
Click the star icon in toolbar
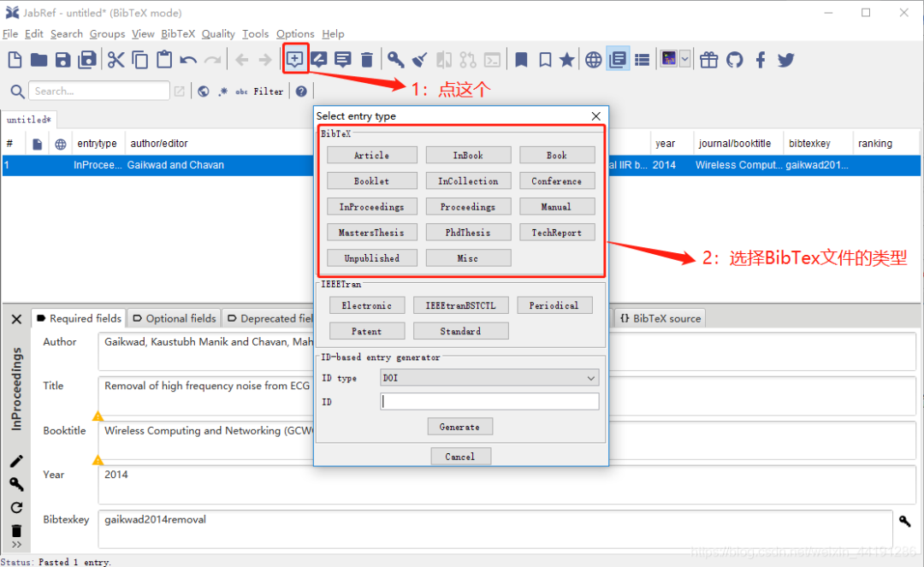(x=567, y=60)
